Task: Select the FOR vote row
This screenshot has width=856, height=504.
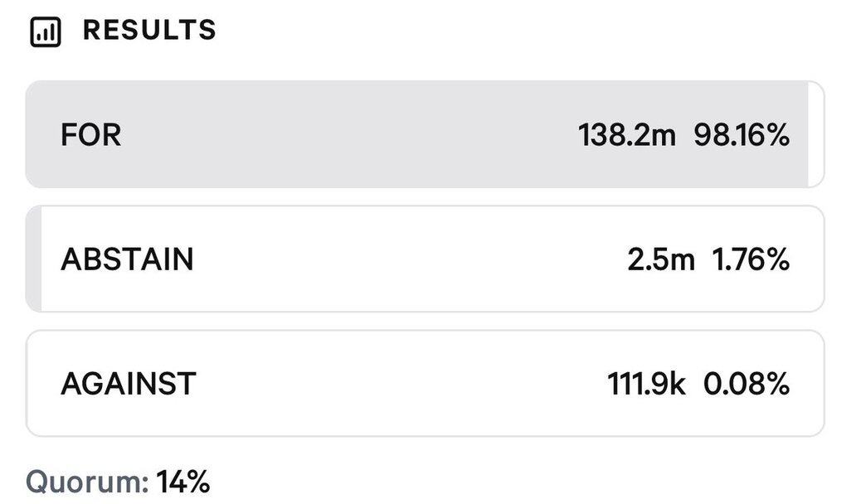Action: [425, 134]
